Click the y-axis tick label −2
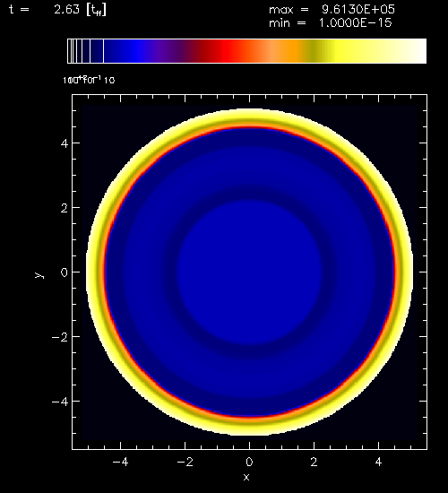The width and height of the screenshot is (448, 493). point(60,337)
